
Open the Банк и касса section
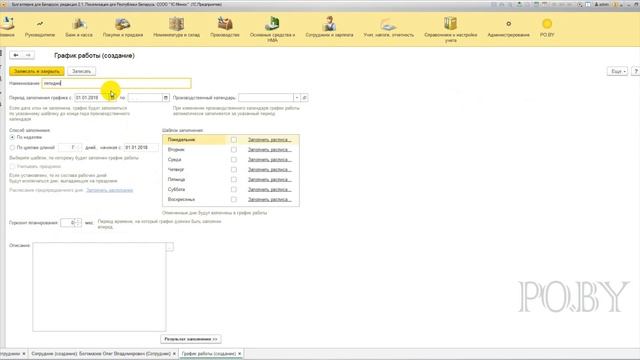pos(79,28)
